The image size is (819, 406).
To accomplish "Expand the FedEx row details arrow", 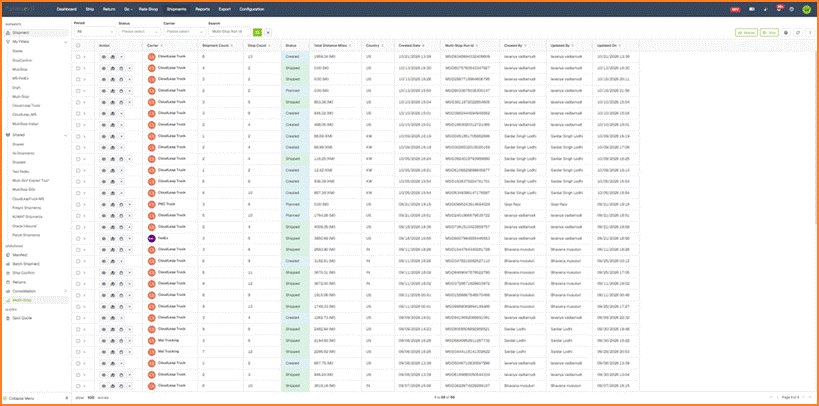I will [84, 238].
